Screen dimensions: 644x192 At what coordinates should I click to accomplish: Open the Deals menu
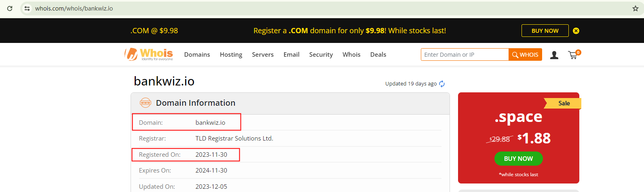[x=378, y=54]
